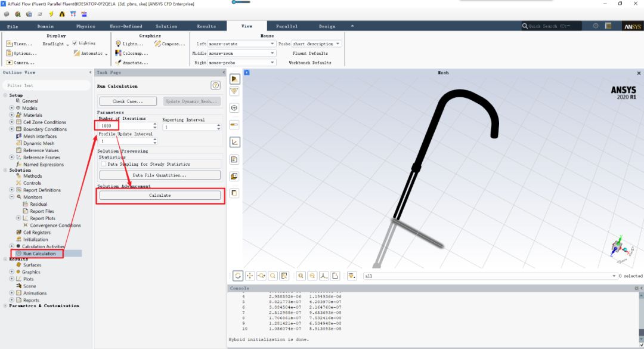Open the File ribbon tab
The width and height of the screenshot is (644, 349).
[x=13, y=26]
